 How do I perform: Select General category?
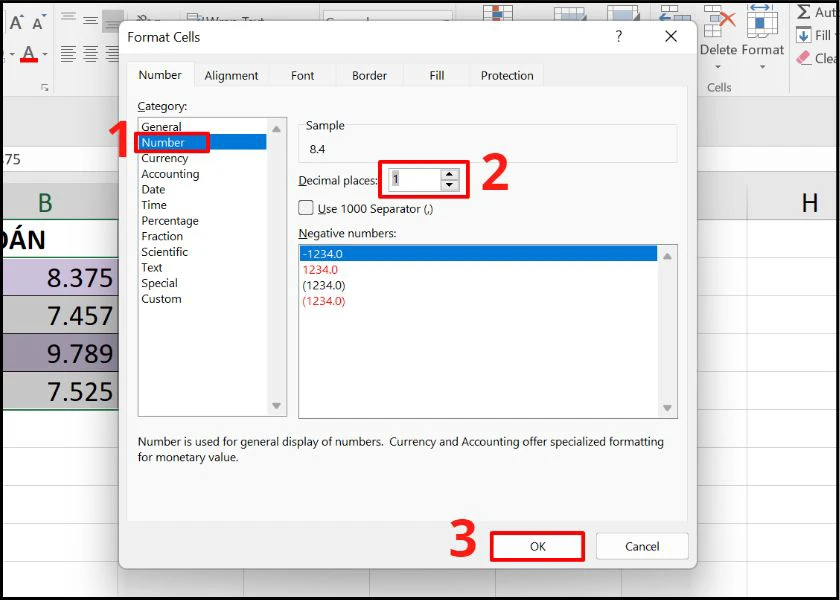[202, 127]
